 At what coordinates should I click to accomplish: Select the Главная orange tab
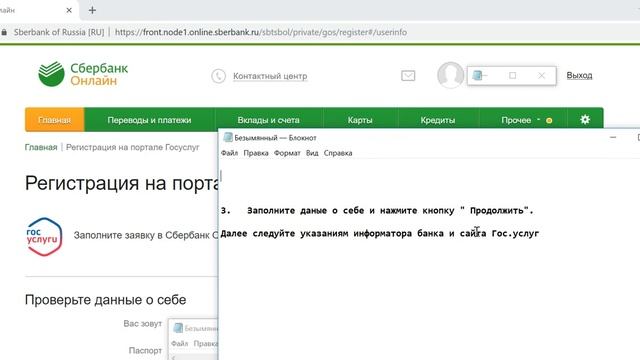click(55, 120)
